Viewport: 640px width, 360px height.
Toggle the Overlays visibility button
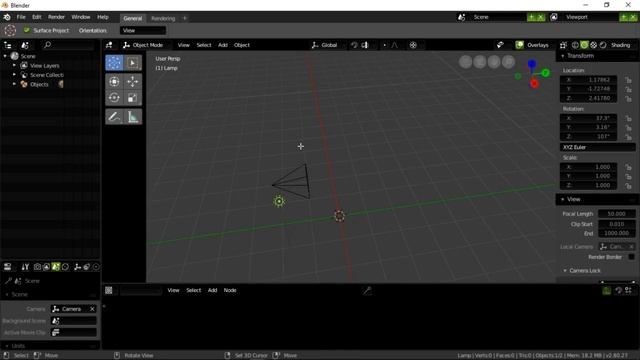(519, 45)
